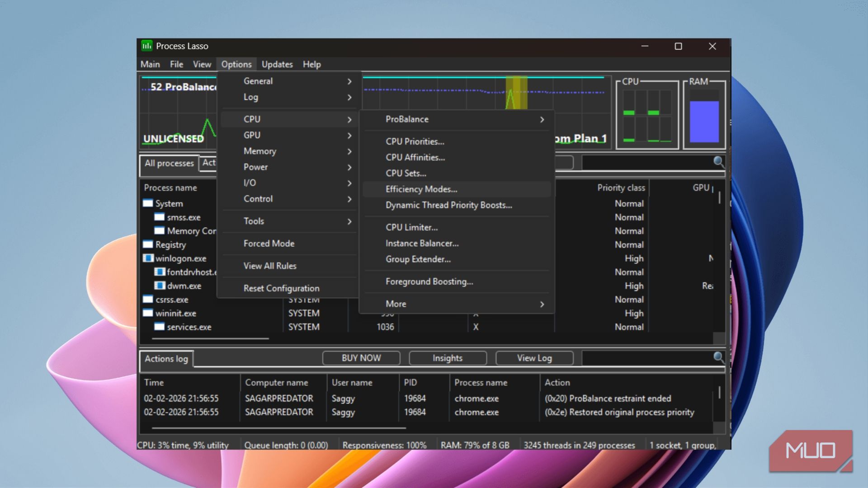
Task: Click the System process icon
Action: (x=148, y=203)
